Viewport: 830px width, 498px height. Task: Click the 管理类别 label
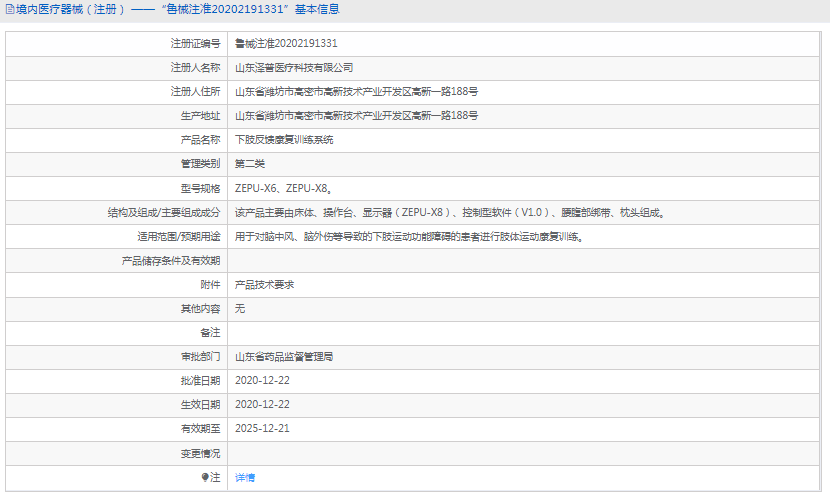pyautogui.click(x=200, y=164)
